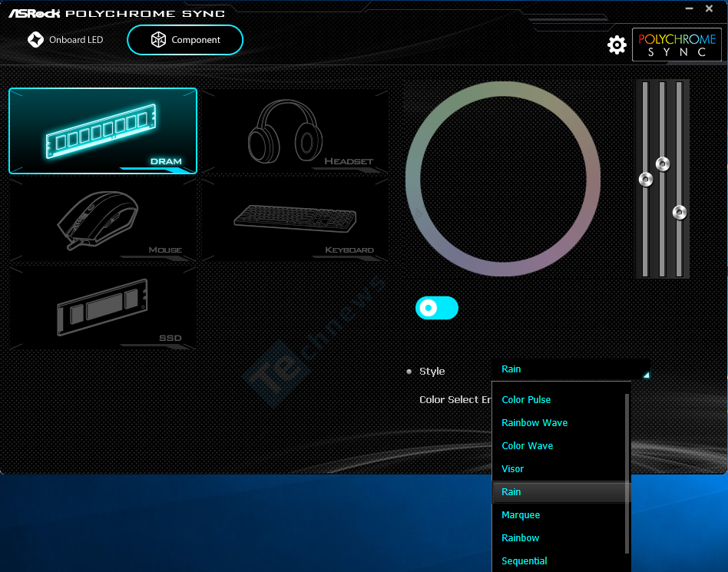Click the style list scrollbar
Screen dimensions: 728x572
[x=627, y=474]
